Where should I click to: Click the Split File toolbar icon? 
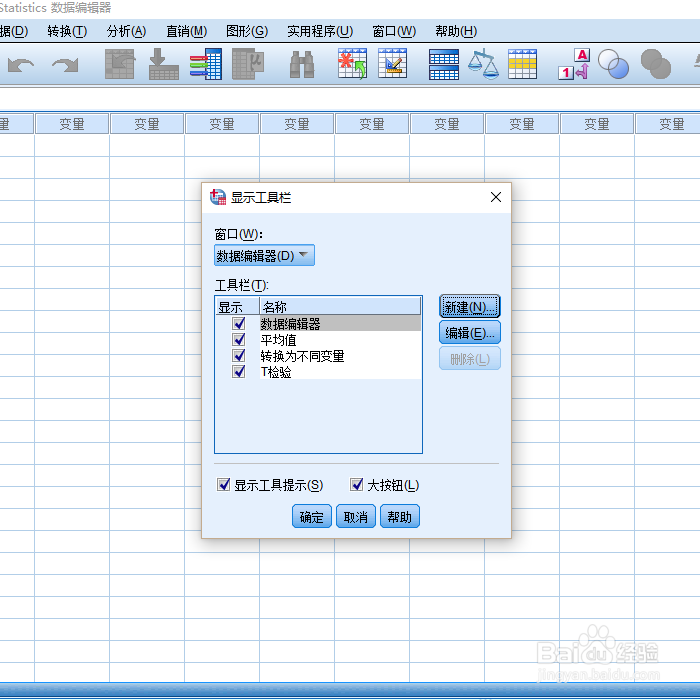[444, 64]
